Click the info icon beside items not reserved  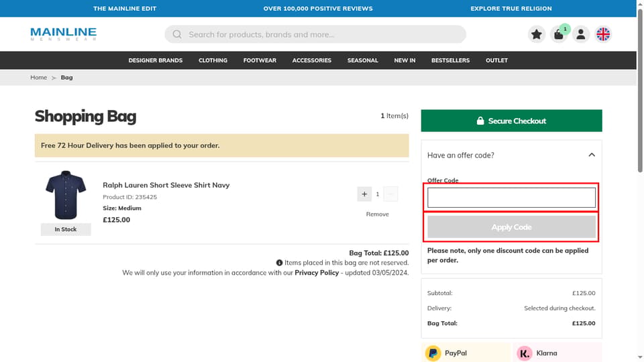coord(279,263)
